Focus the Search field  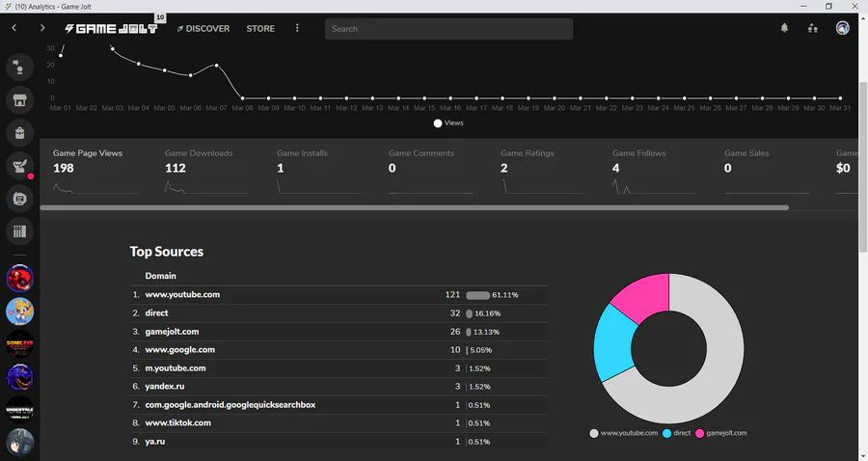[448, 29]
